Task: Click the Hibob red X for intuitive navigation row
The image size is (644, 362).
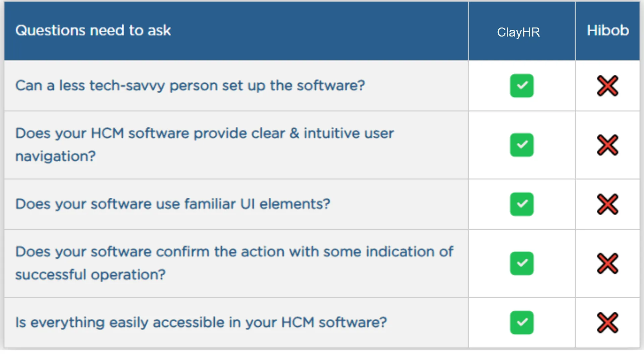Action: pos(607,145)
